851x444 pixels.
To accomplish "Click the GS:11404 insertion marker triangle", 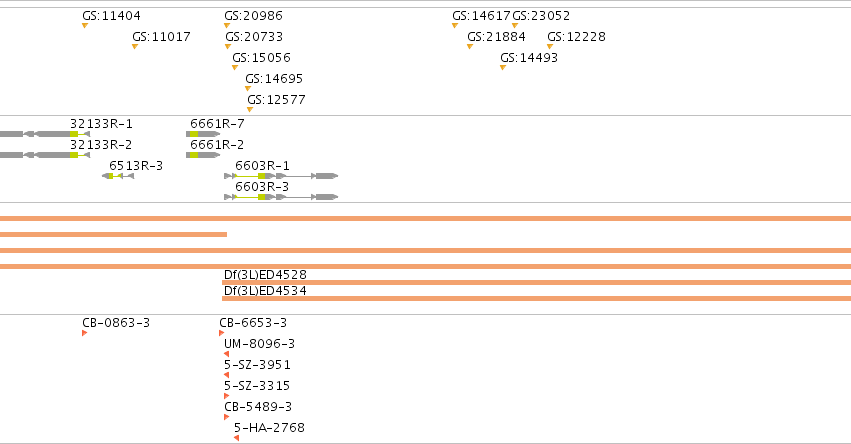I will (85, 26).
